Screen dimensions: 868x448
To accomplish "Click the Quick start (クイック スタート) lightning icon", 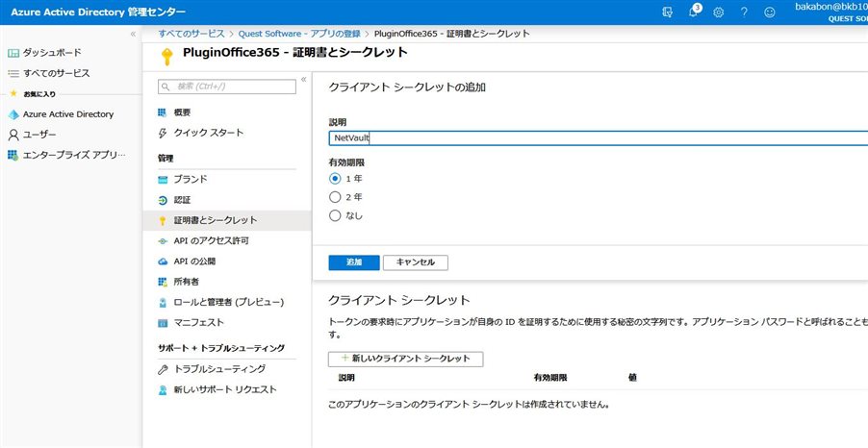I will pyautogui.click(x=163, y=134).
